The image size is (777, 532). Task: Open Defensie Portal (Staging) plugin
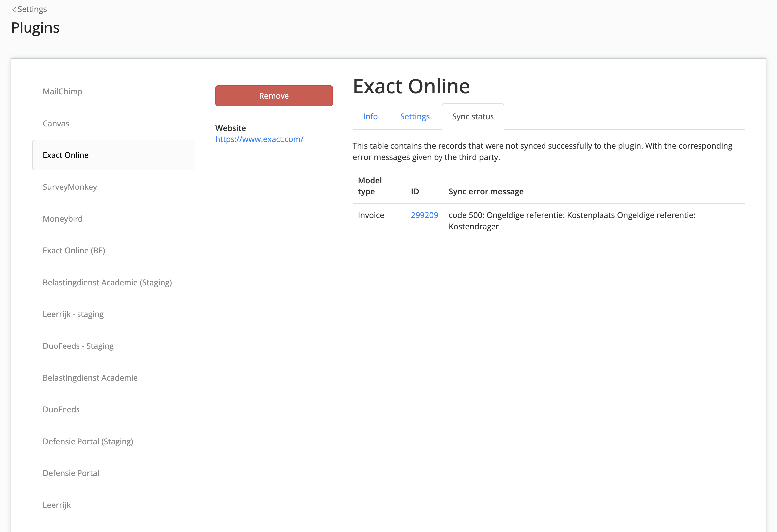coord(88,441)
